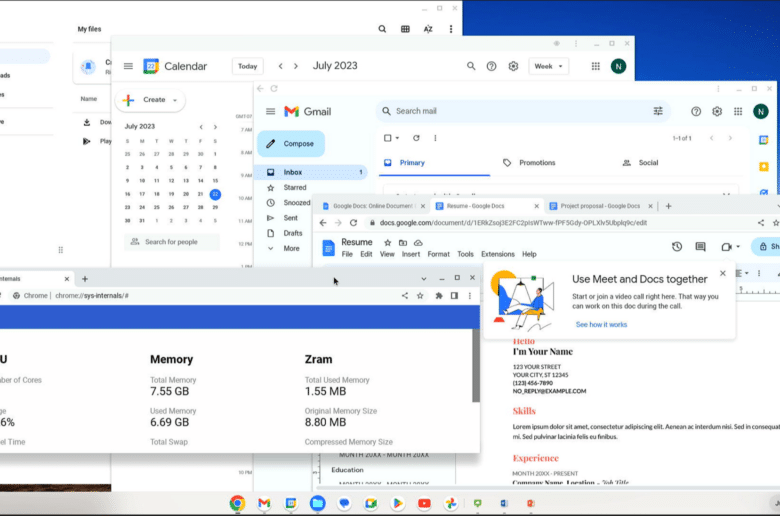Image resolution: width=780 pixels, height=516 pixels.
Task: Reload the Docs page
Action: pos(353,223)
